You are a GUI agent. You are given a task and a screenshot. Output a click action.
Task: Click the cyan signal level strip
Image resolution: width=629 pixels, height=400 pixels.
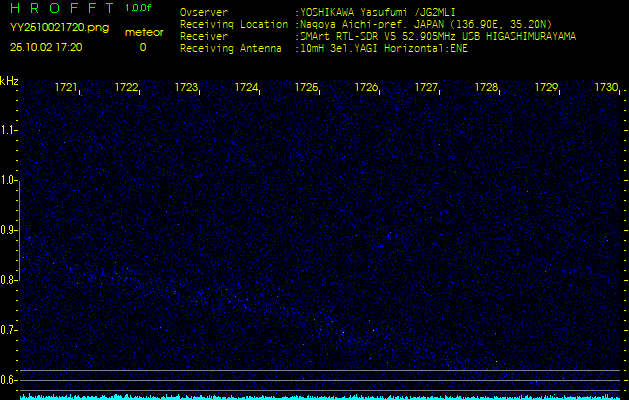(320, 397)
